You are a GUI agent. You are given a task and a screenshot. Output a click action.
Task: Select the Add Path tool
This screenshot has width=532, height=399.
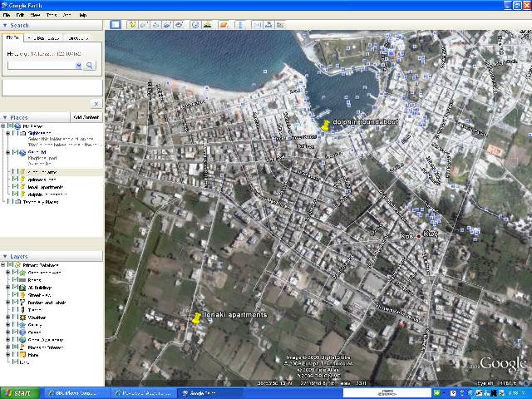click(155, 24)
